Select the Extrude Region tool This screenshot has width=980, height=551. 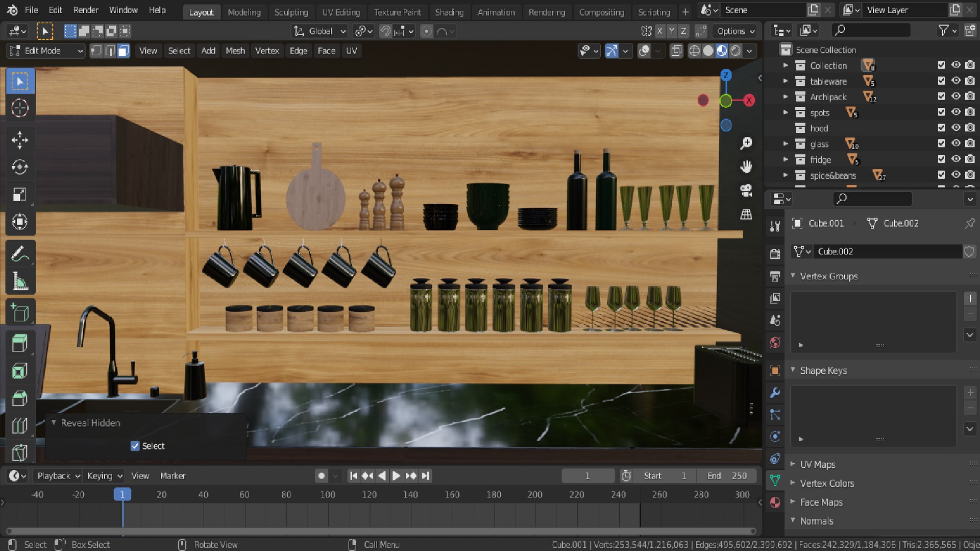click(x=20, y=343)
